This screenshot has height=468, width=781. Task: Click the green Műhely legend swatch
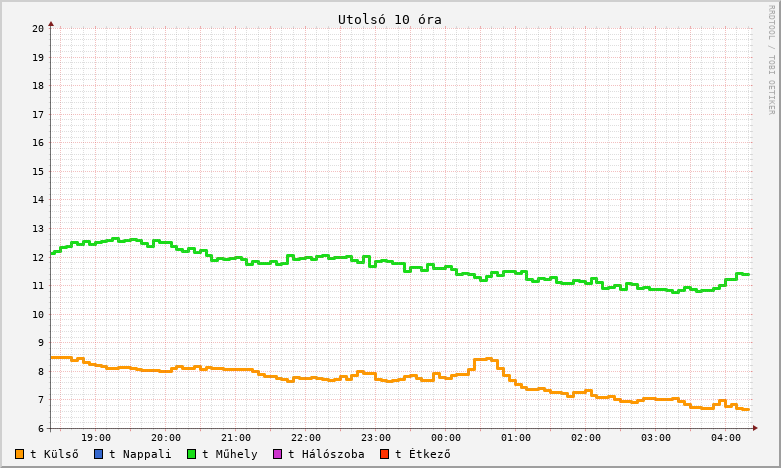pyautogui.click(x=191, y=454)
